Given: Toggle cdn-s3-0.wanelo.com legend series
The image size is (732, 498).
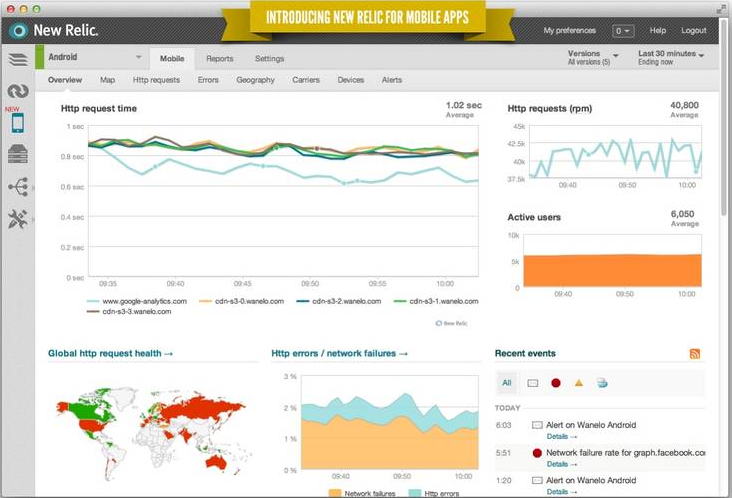Looking at the screenshot, I should point(241,302).
